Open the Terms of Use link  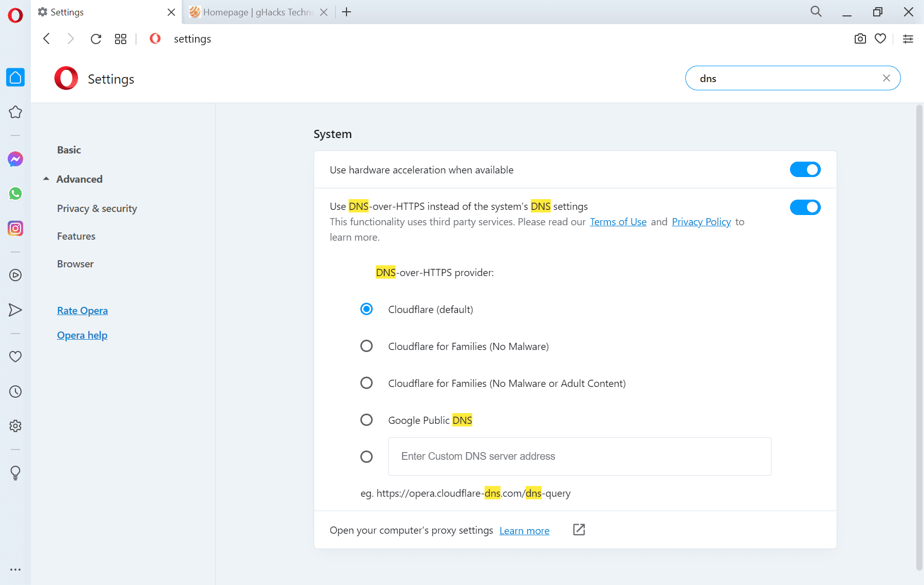(618, 222)
